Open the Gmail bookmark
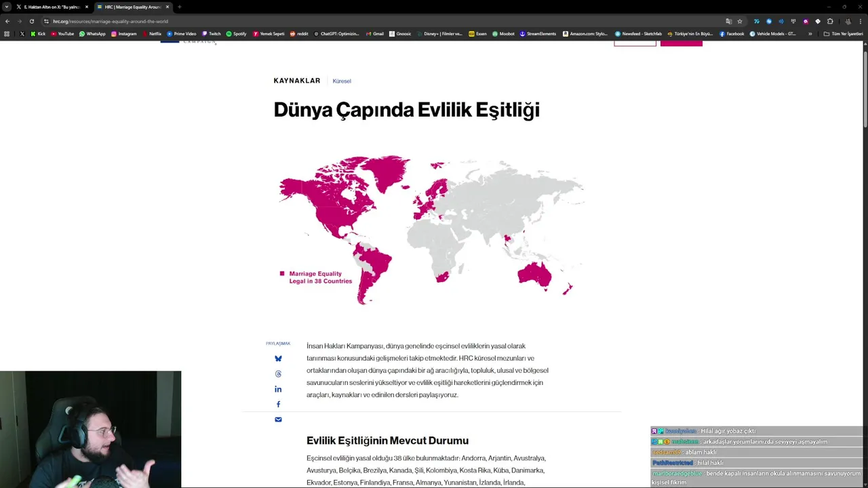Viewport: 868px width, 488px height. click(374, 34)
